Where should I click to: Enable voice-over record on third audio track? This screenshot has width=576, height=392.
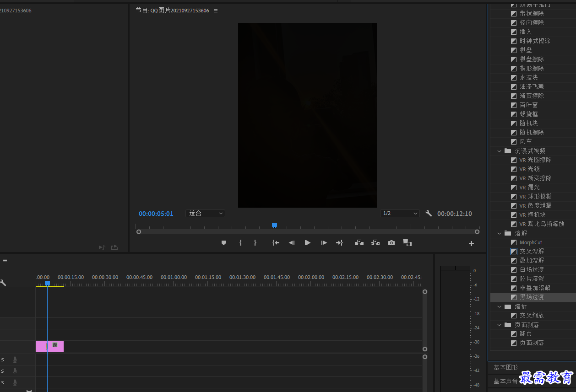[x=15, y=382]
